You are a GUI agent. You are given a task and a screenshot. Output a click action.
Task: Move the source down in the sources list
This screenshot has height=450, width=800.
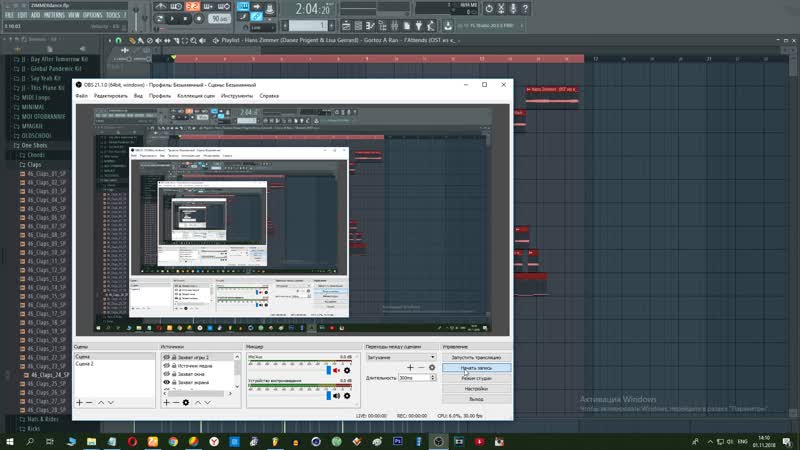(208, 403)
